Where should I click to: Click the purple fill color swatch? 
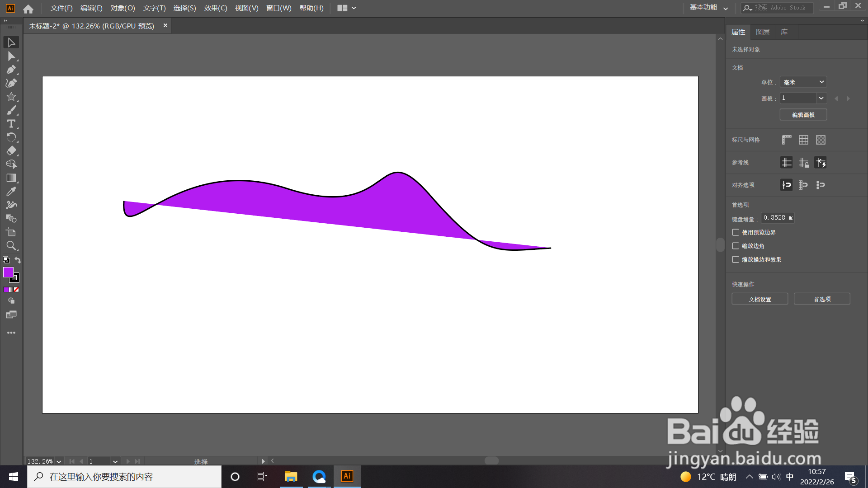pyautogui.click(x=8, y=272)
